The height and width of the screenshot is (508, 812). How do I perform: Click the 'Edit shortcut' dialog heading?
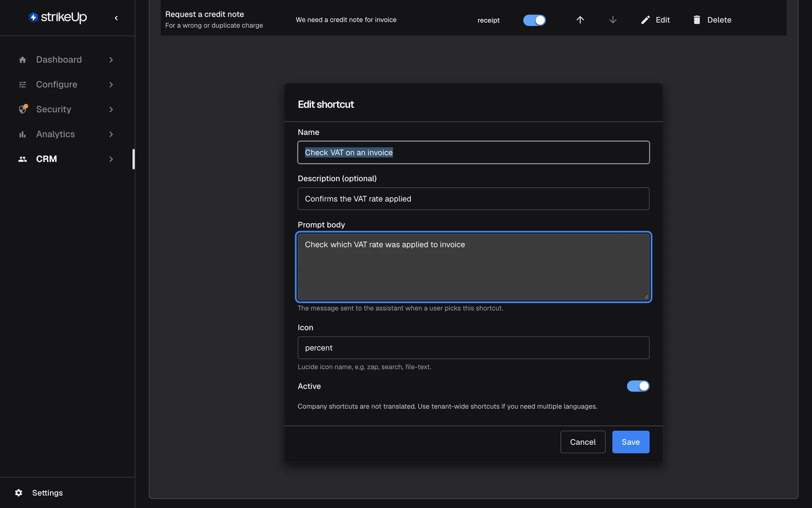(x=326, y=105)
